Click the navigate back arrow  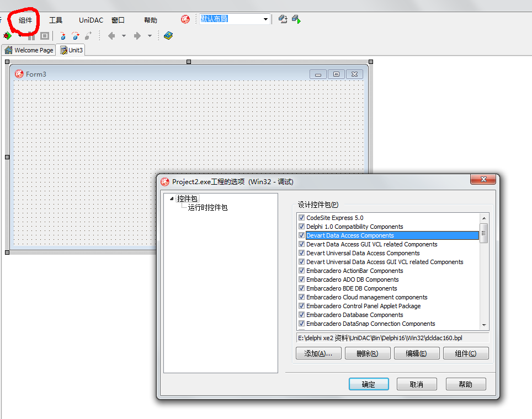[x=111, y=36]
